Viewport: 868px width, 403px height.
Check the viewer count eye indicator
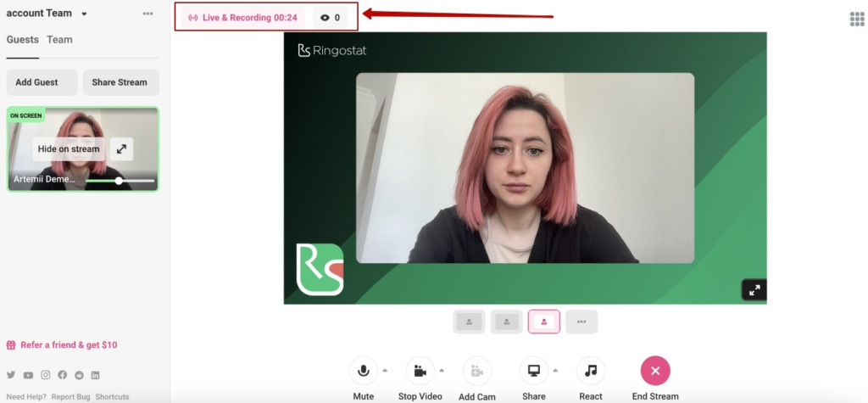pyautogui.click(x=330, y=18)
